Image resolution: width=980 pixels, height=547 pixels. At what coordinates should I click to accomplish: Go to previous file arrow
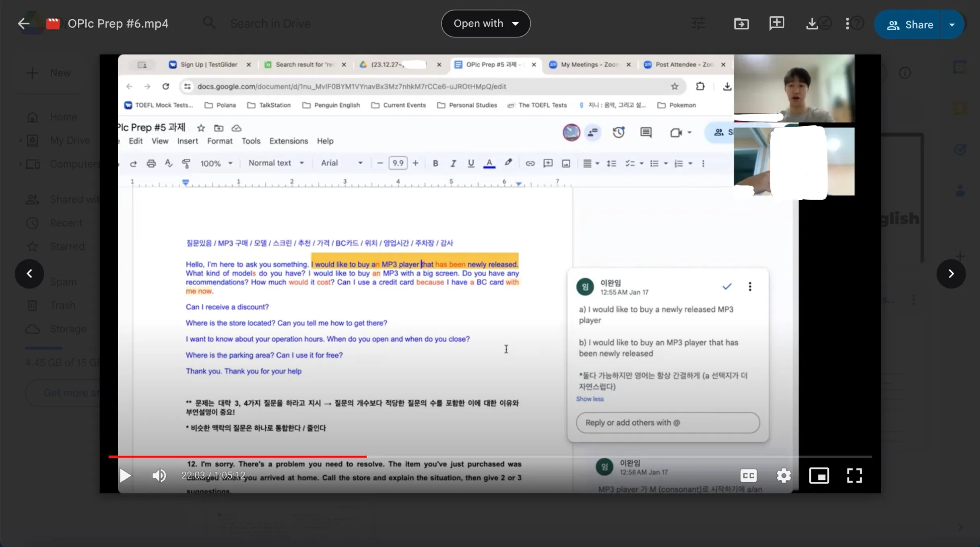pos(29,274)
